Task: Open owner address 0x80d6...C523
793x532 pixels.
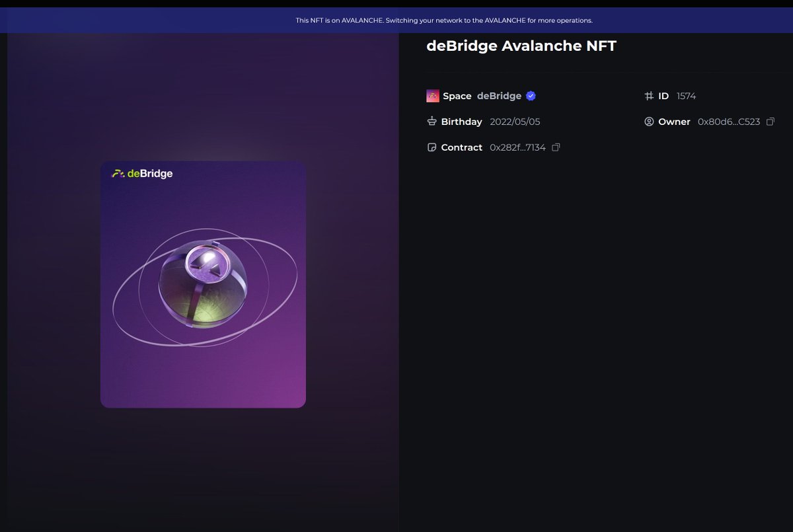Action: [729, 122]
